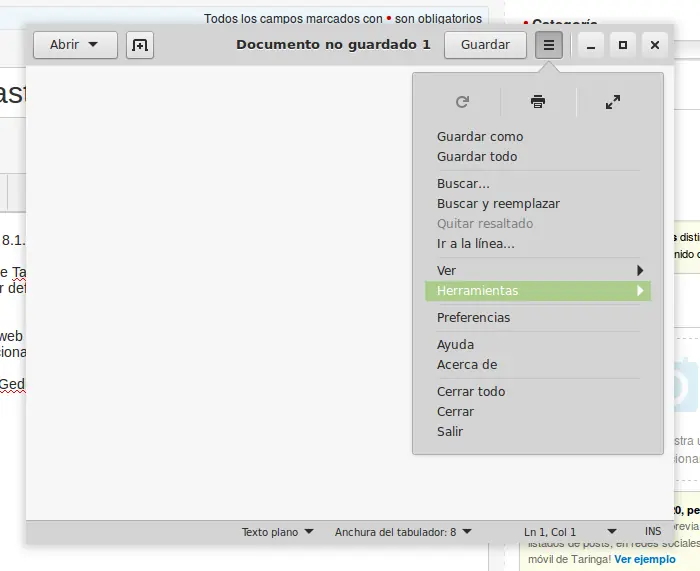
Task: Save the document with Guardar button
Action: click(485, 45)
